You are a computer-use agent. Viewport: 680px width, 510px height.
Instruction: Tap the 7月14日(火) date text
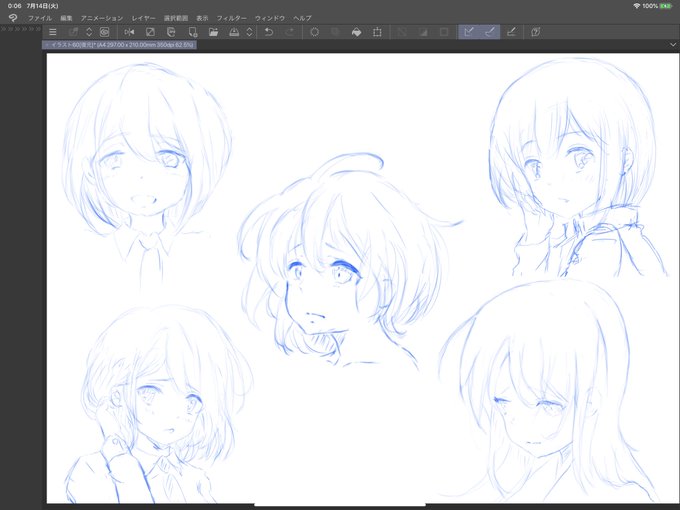click(42, 6)
